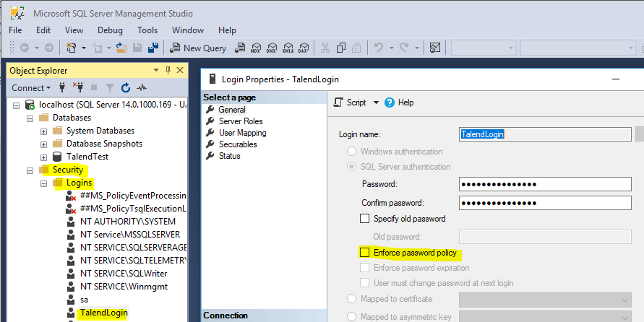
Task: Click the Object Explorer stop icon
Action: [94, 87]
